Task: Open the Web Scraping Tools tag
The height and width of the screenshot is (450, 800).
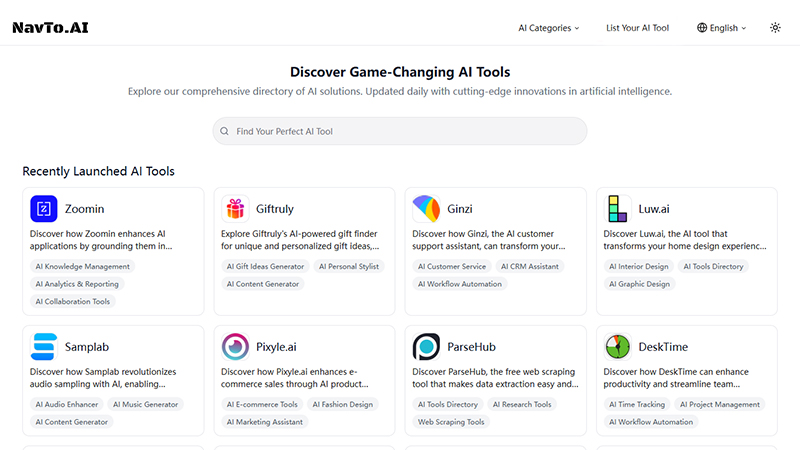Action: (x=451, y=422)
